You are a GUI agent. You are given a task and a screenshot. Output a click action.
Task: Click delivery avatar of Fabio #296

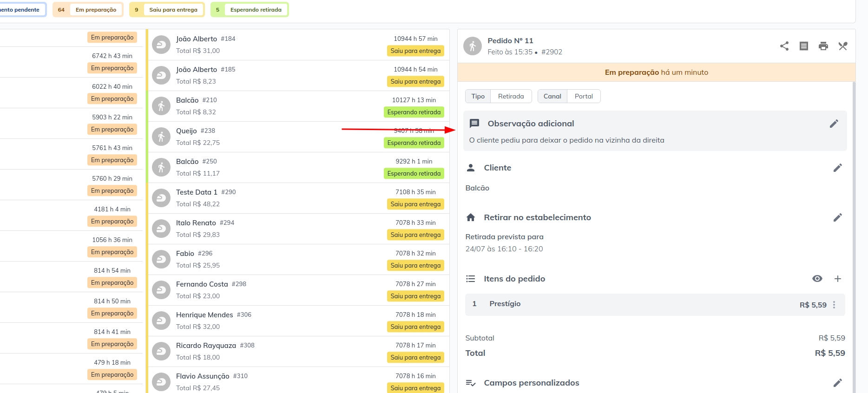[161, 259]
